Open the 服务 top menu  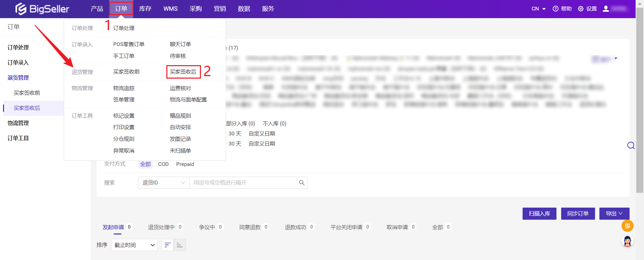(x=268, y=9)
